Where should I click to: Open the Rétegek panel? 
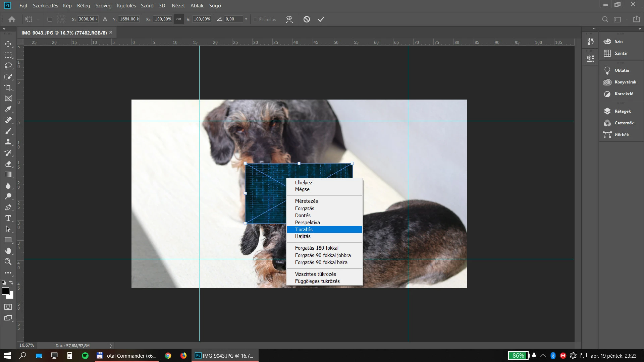(x=622, y=111)
